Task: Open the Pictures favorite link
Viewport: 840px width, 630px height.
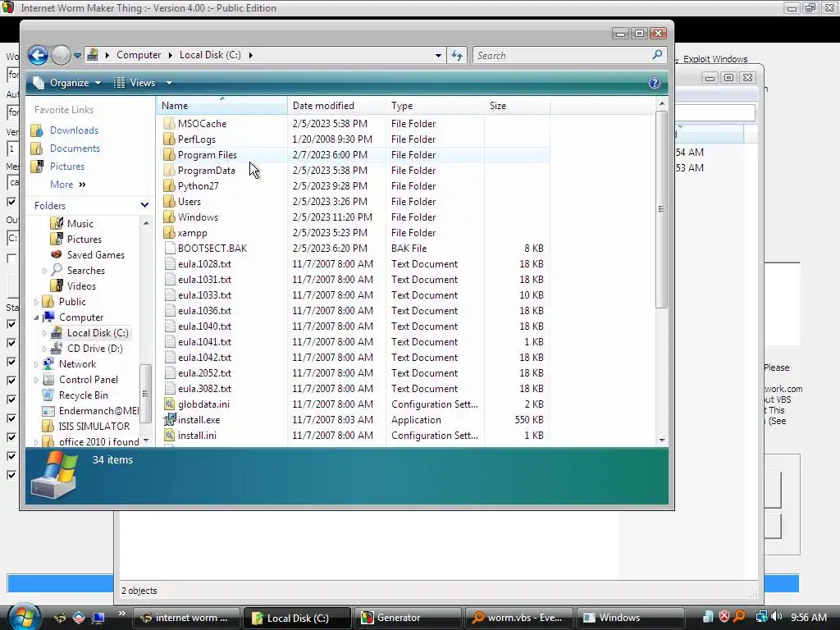Action: pyautogui.click(x=67, y=166)
